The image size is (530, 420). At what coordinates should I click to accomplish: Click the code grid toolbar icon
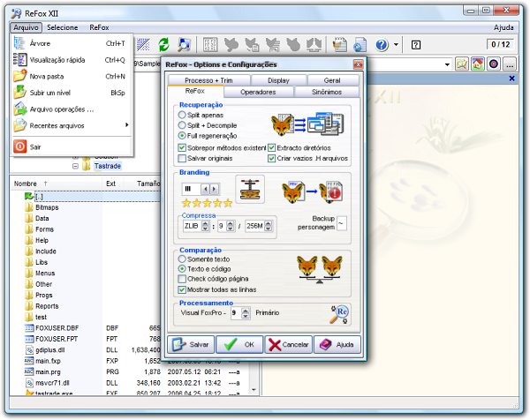210,44
